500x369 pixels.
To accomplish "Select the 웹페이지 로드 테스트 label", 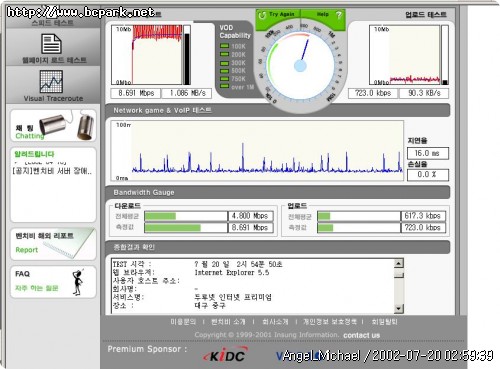I will [54, 60].
